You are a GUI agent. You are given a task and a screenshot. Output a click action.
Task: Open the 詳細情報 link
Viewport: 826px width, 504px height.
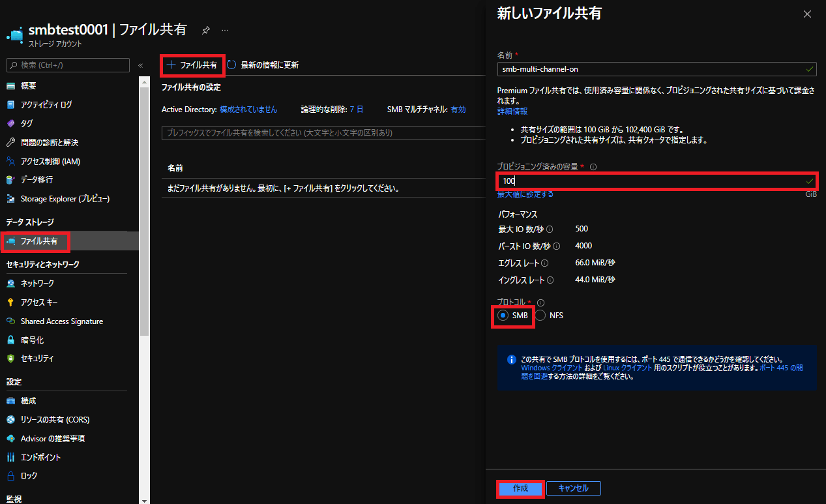[512, 111]
